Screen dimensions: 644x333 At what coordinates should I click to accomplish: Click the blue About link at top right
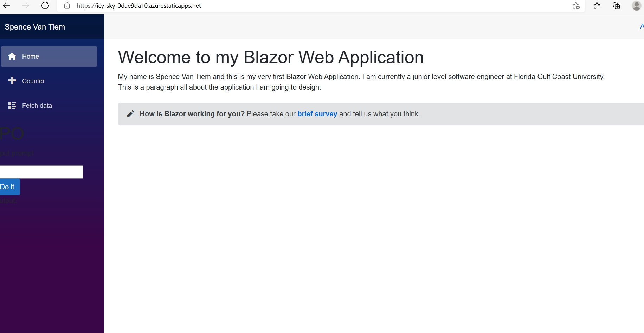pyautogui.click(x=642, y=26)
